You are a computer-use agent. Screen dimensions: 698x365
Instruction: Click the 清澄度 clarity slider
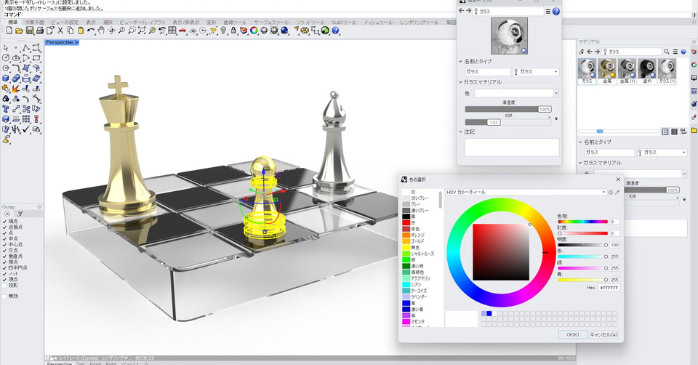pyautogui.click(x=508, y=109)
